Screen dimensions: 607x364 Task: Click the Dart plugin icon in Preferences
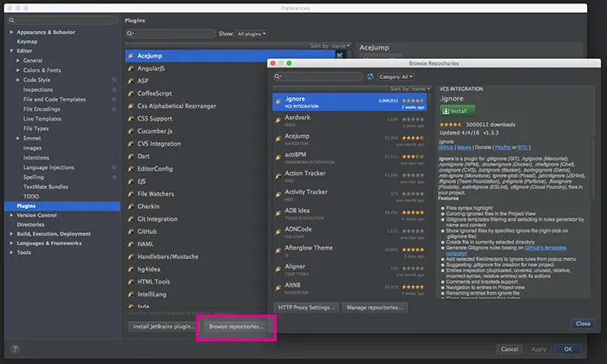pyautogui.click(x=131, y=156)
